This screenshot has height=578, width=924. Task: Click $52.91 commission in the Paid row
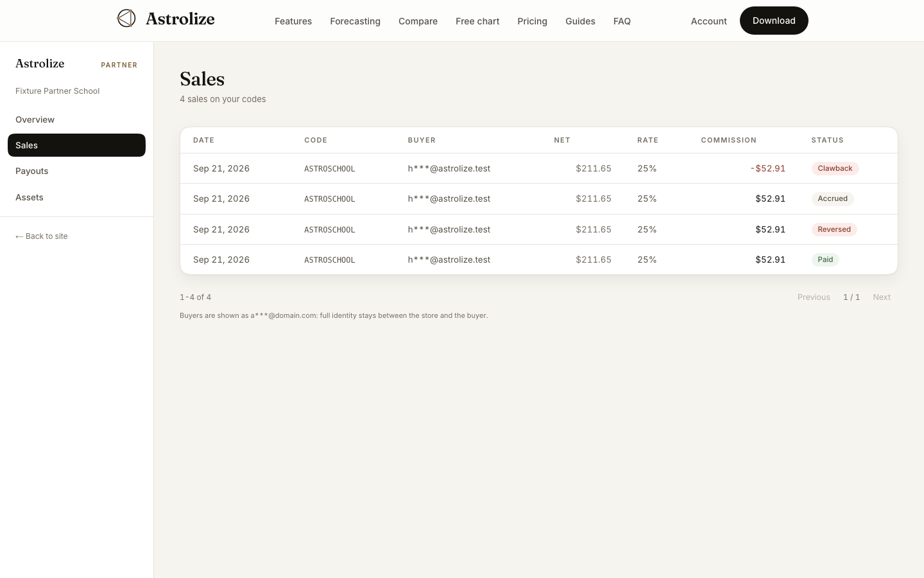770,259
